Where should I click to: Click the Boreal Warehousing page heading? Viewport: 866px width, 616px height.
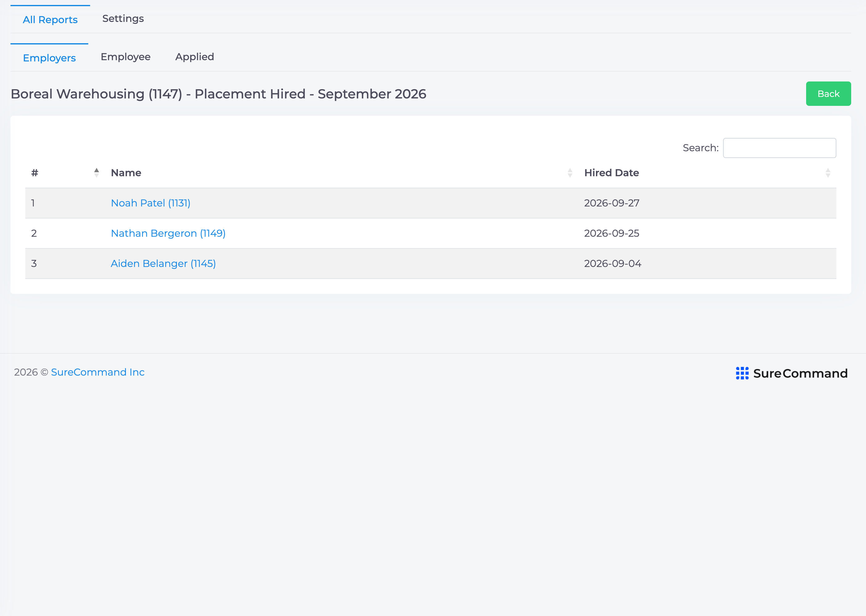coord(219,94)
